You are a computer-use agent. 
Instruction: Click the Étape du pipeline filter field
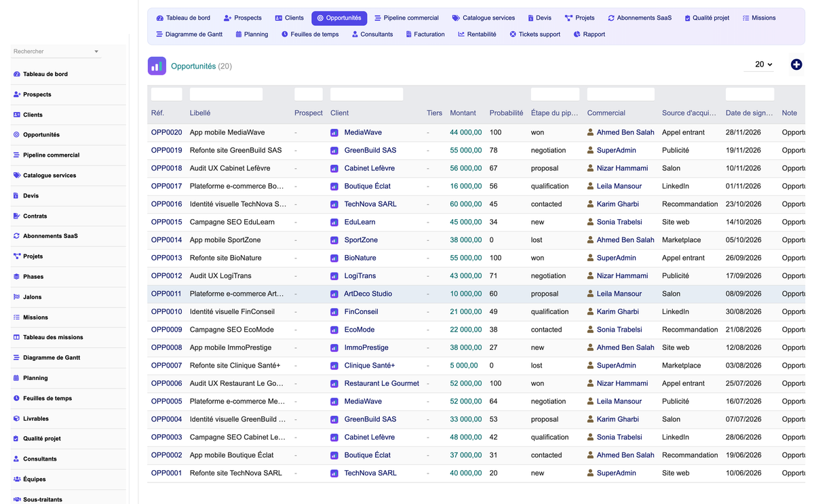tap(556, 94)
